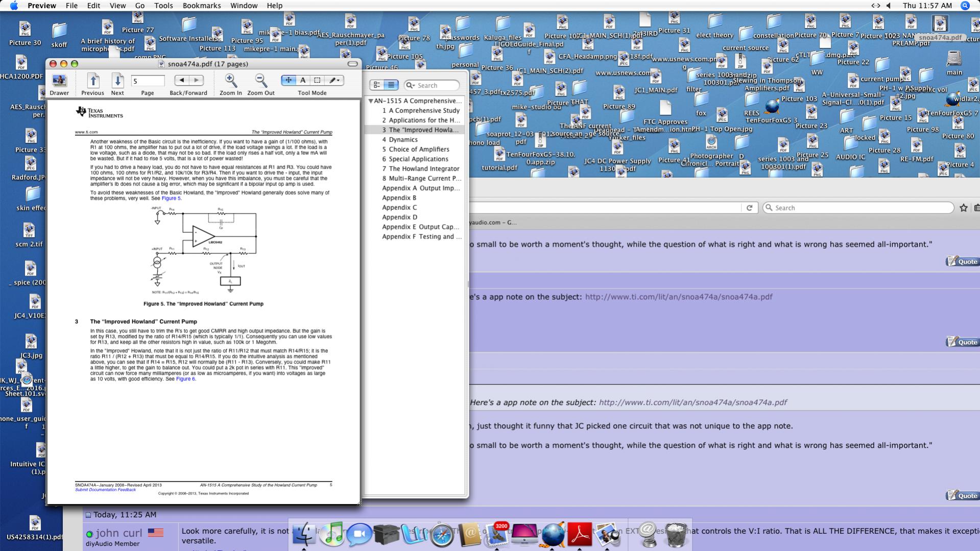Open outline item 'Appendix A Output Imp…'

(x=421, y=188)
